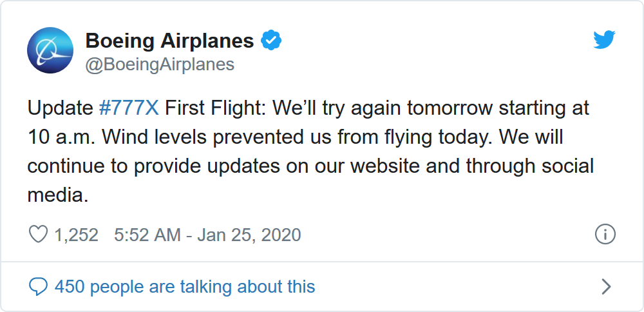Click the Jan 25, 2020 date
The image size is (644, 312).
click(x=249, y=235)
